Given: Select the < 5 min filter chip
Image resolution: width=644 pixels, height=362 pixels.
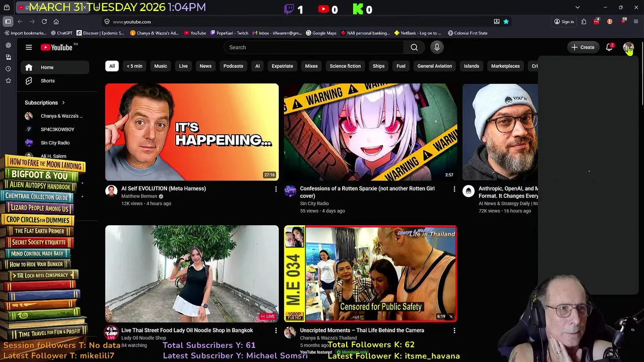Looking at the screenshot, I should [x=134, y=66].
